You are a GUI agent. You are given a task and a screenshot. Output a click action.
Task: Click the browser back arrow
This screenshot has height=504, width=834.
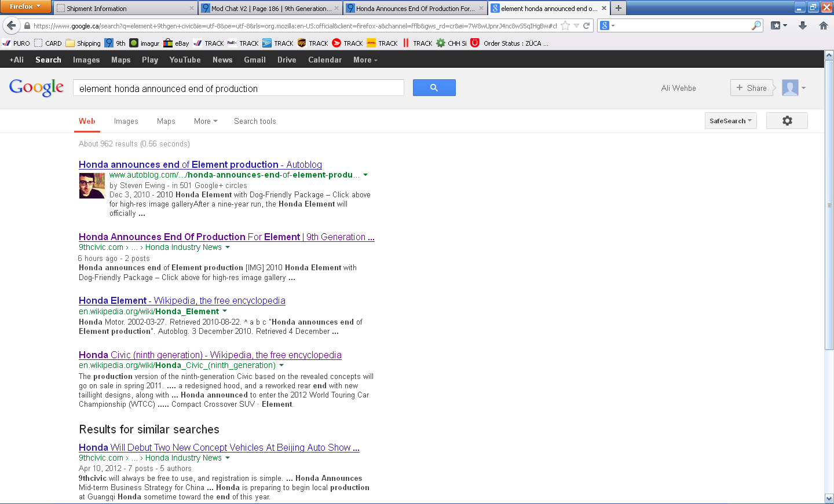click(12, 25)
